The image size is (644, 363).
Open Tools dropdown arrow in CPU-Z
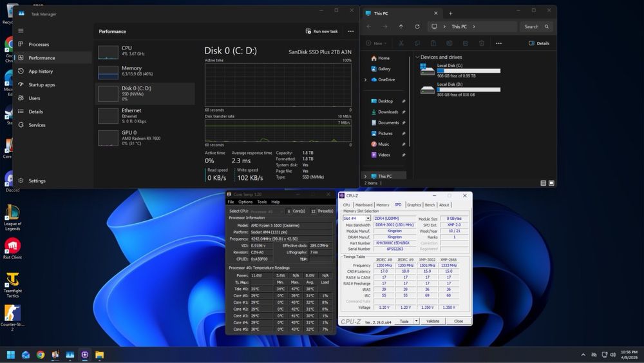[416, 321]
